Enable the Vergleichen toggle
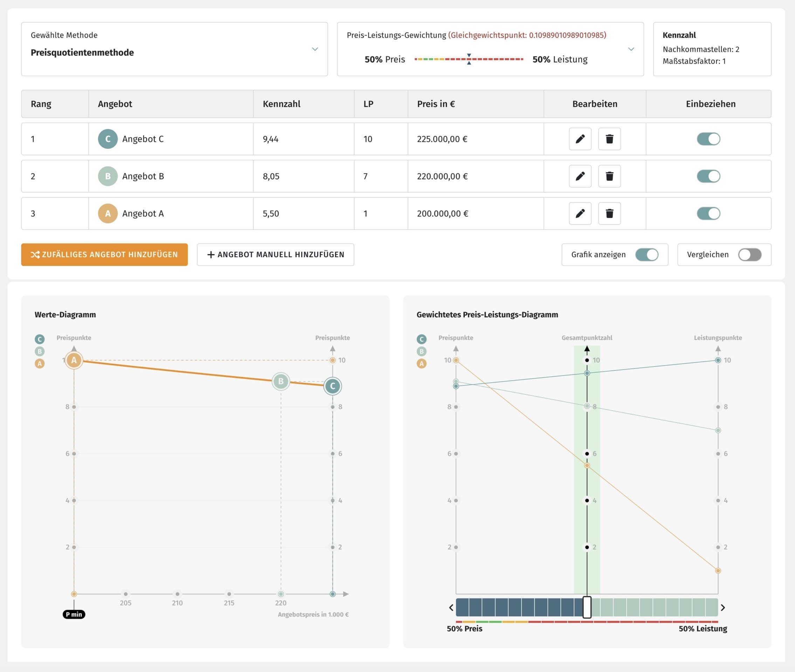 [749, 255]
